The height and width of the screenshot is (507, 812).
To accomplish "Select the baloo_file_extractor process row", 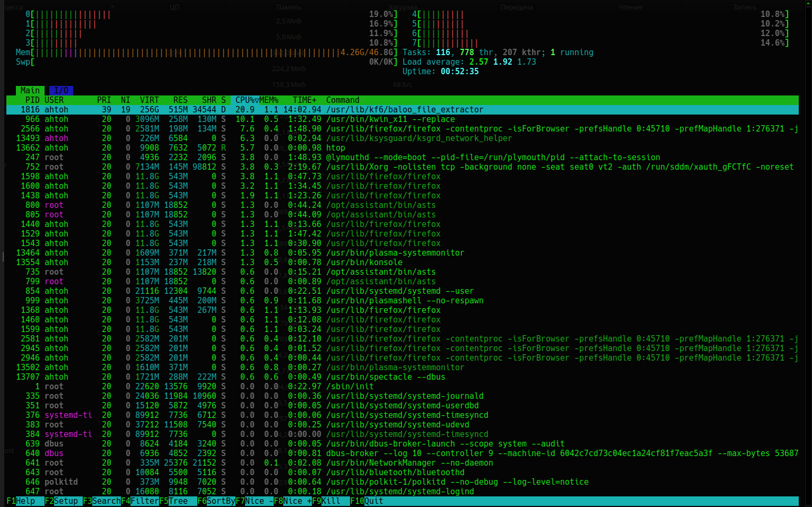I will pyautogui.click(x=403, y=110).
